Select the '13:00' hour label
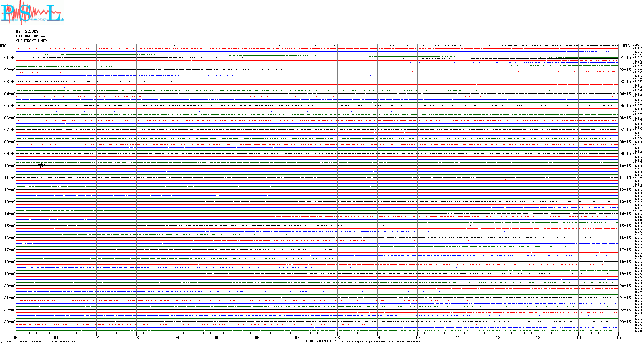The width and height of the screenshot is (644, 346). (10, 202)
